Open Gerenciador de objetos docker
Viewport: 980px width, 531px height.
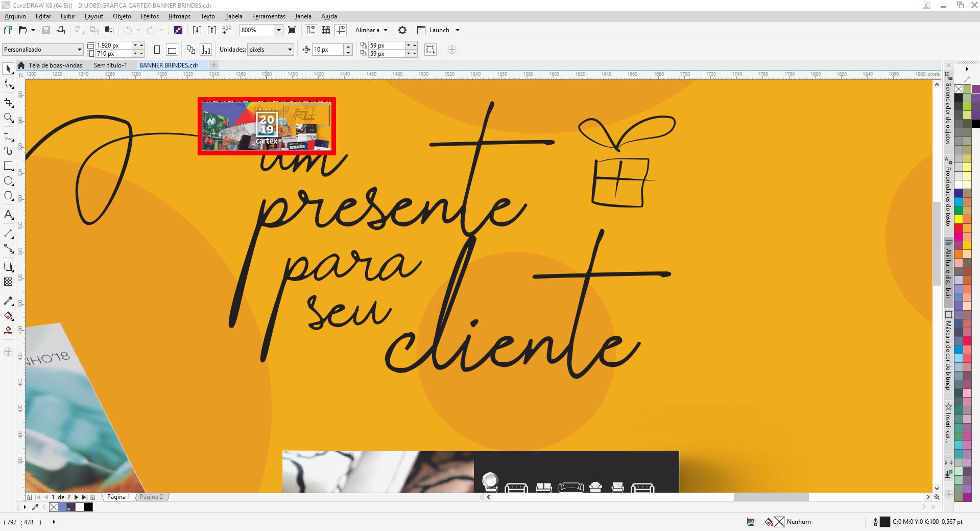coord(948,112)
